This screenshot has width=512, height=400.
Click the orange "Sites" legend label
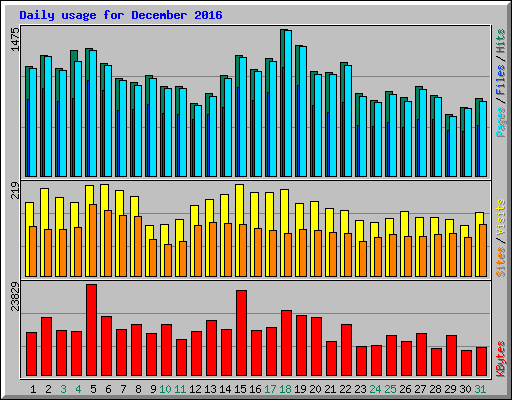tap(501, 262)
